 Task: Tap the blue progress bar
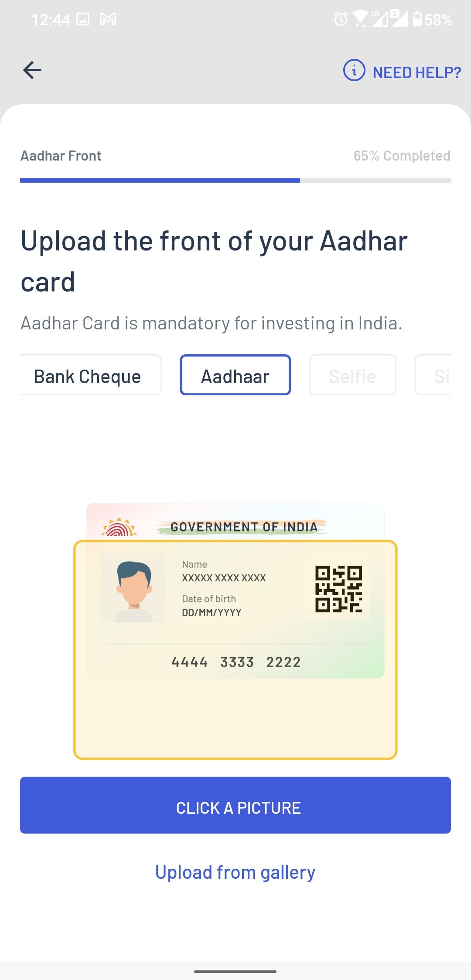[160, 180]
